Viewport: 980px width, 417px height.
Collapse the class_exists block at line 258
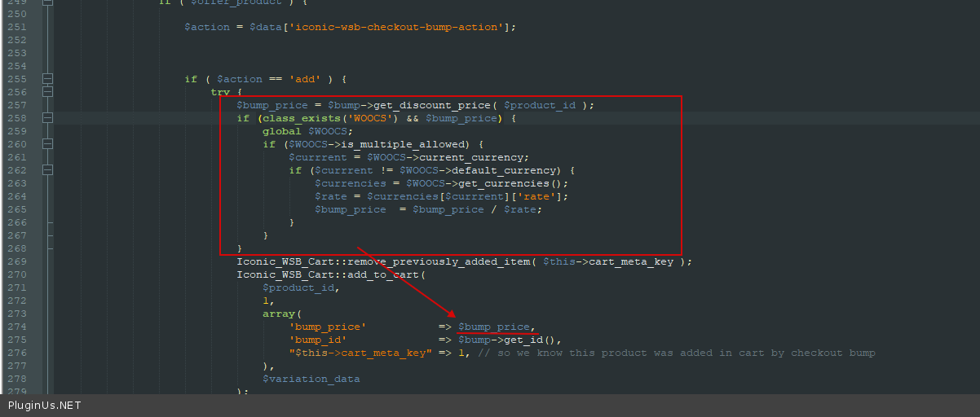point(47,118)
